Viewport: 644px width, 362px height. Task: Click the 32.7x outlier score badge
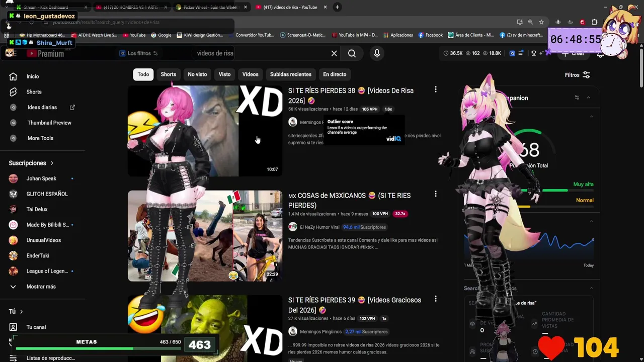pos(400,214)
